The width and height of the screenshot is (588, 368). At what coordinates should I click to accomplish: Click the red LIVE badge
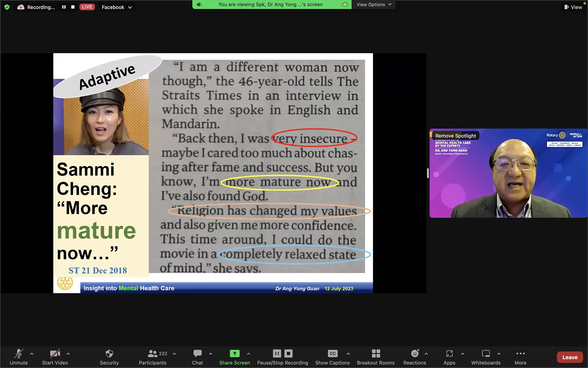click(x=87, y=7)
